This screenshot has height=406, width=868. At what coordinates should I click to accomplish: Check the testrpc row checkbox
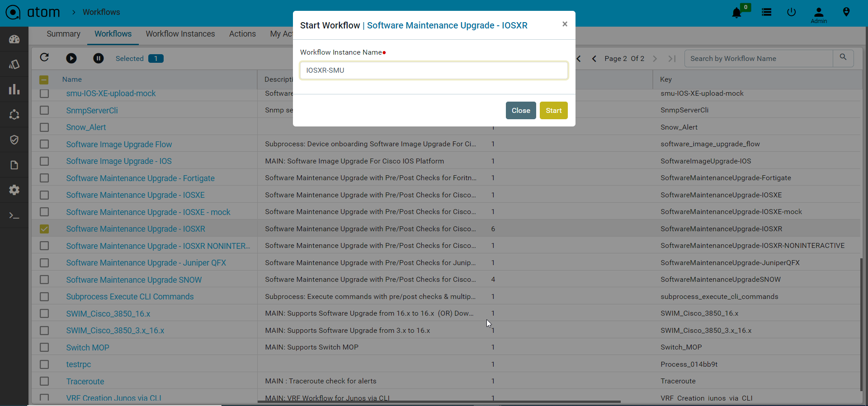(44, 364)
